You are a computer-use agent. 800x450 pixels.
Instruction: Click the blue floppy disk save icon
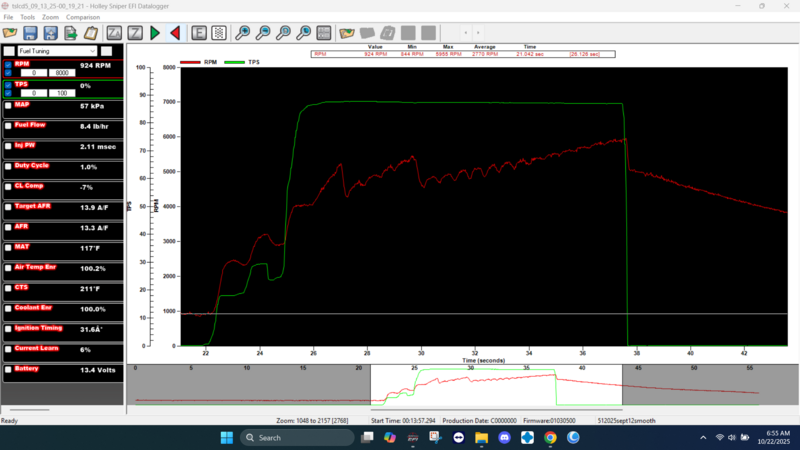pos(31,33)
